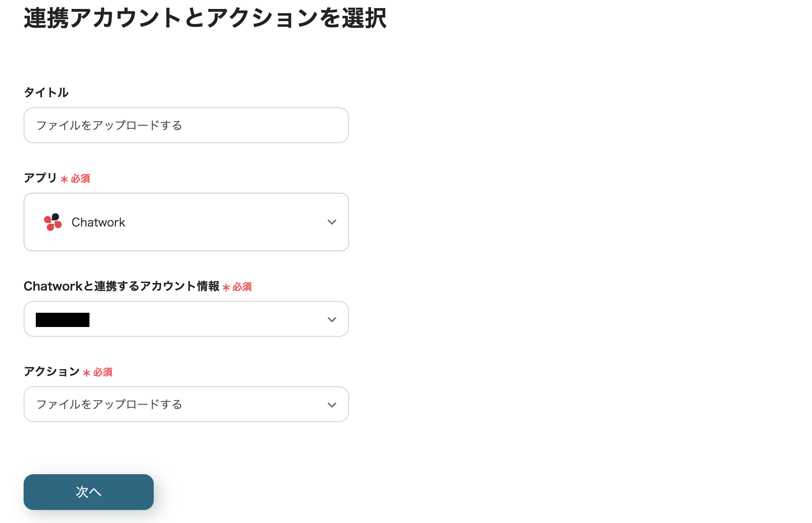The image size is (812, 523).
Task: Open the アプリ selection dropdown
Action: point(186,222)
